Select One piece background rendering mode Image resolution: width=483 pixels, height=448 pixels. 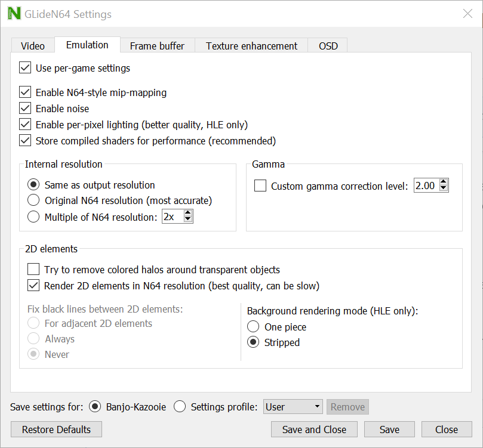(253, 327)
